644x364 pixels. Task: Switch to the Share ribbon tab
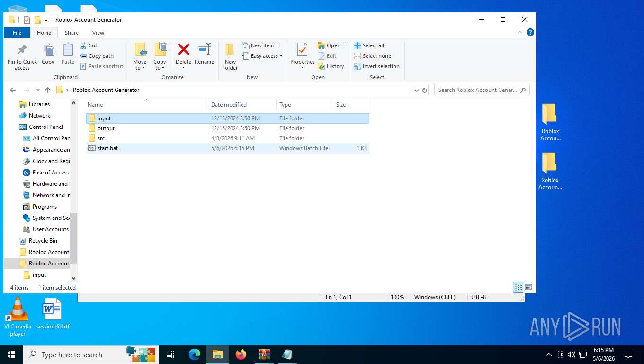pyautogui.click(x=72, y=33)
